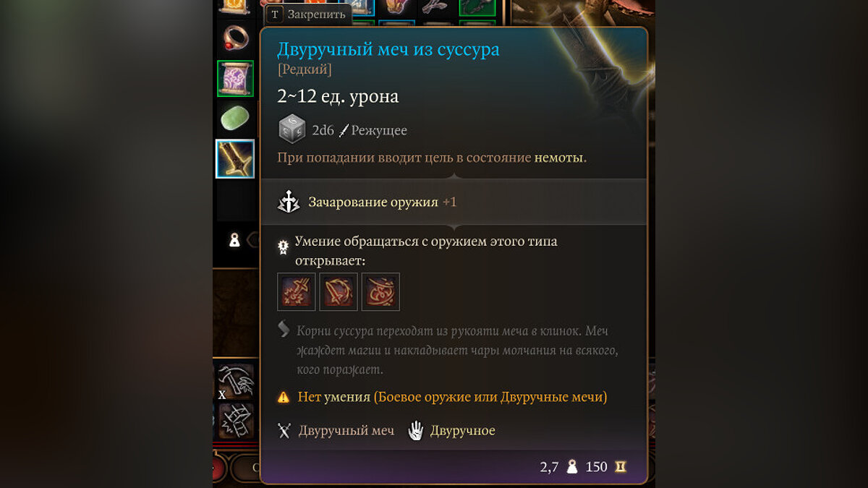Viewport: 868px width, 488px height.
Task: Select the highlighted sussur greatsword slot
Action: click(x=235, y=158)
